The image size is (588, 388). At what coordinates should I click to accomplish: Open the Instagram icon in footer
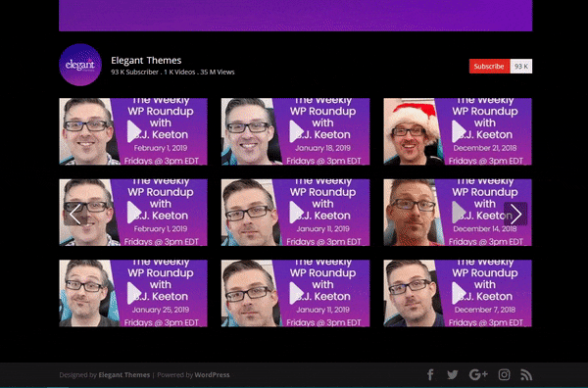coord(504,374)
